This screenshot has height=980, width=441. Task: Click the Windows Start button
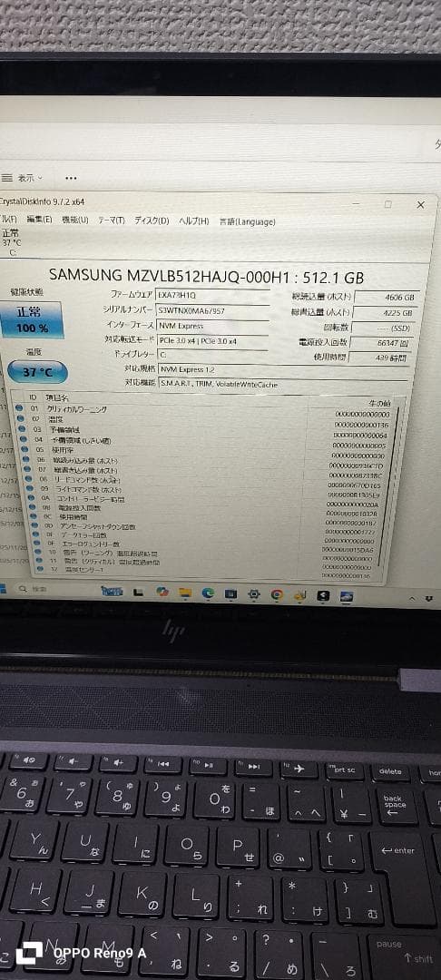[x=2, y=588]
